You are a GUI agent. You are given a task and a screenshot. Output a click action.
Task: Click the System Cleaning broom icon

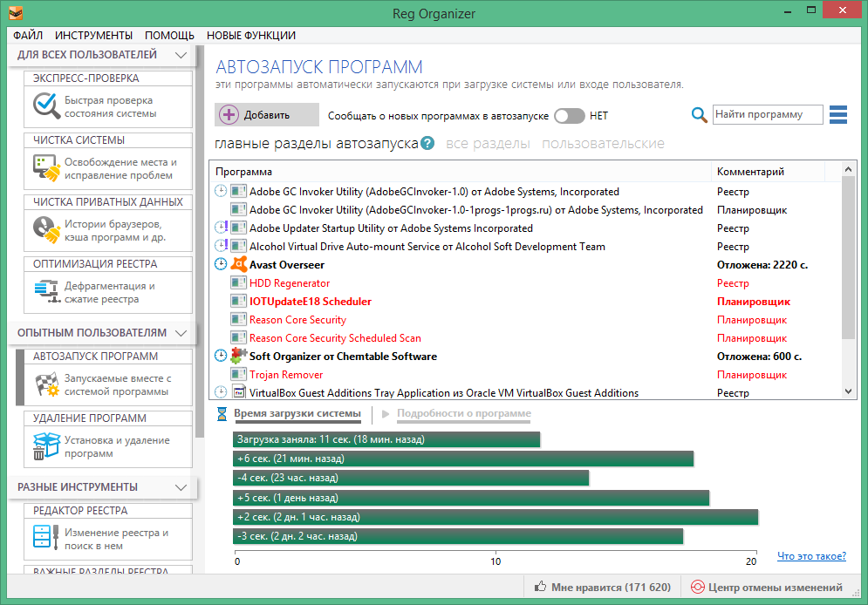click(x=45, y=168)
